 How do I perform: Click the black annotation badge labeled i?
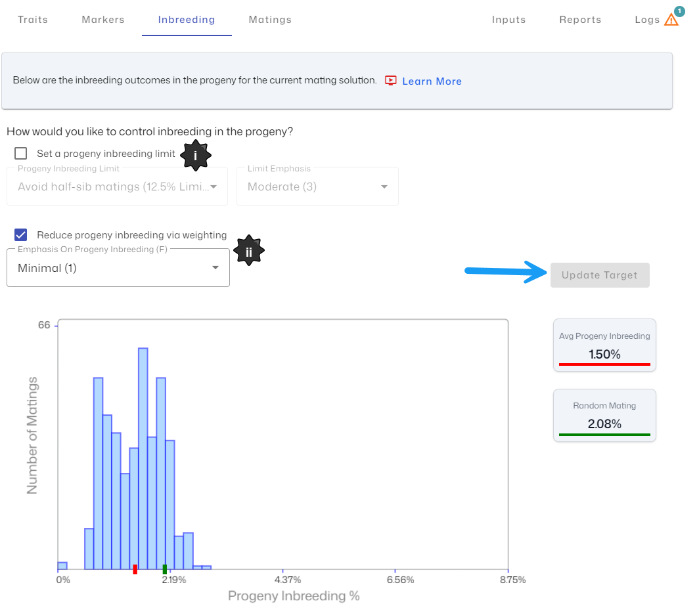coord(195,156)
